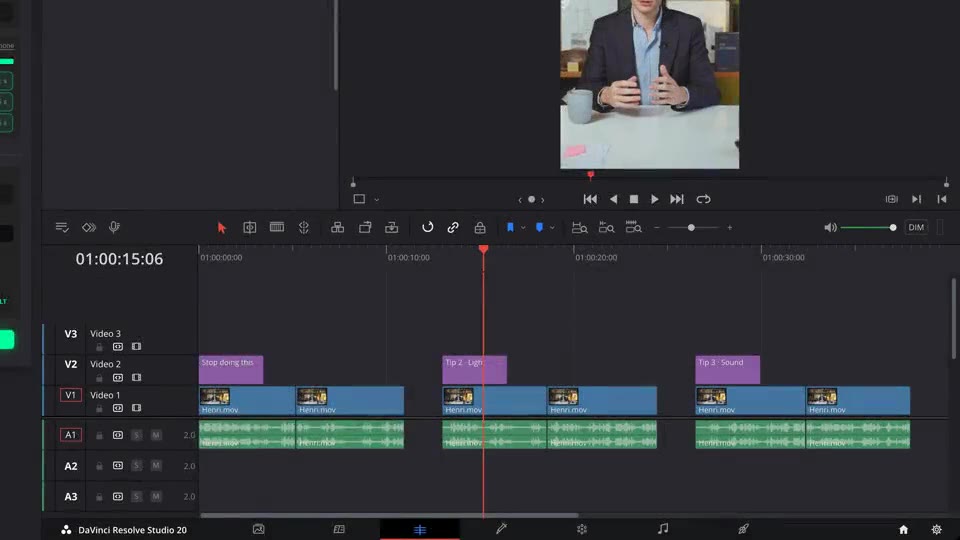Open the Fusion page tab
The width and height of the screenshot is (960, 540).
(x=501, y=529)
